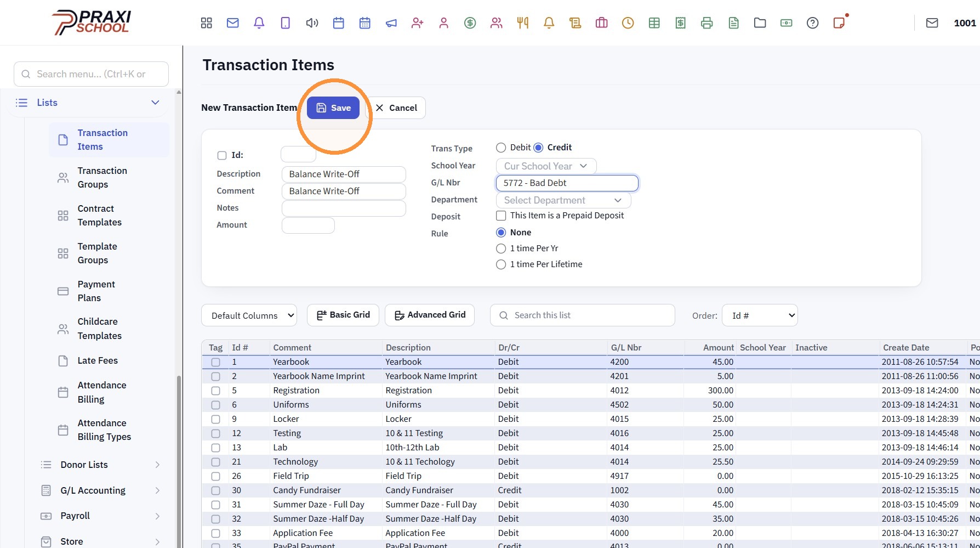This screenshot has width=980, height=548.
Task: Click the Search this list field
Action: tap(583, 315)
